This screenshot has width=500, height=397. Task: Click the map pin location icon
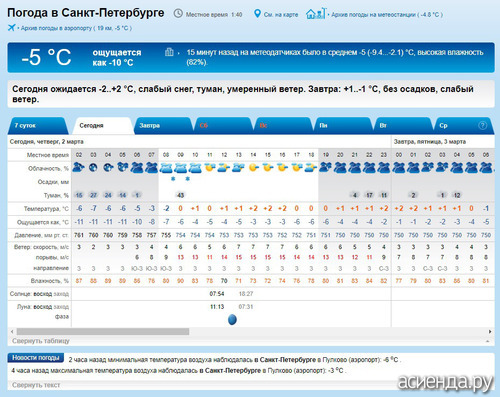(x=257, y=14)
